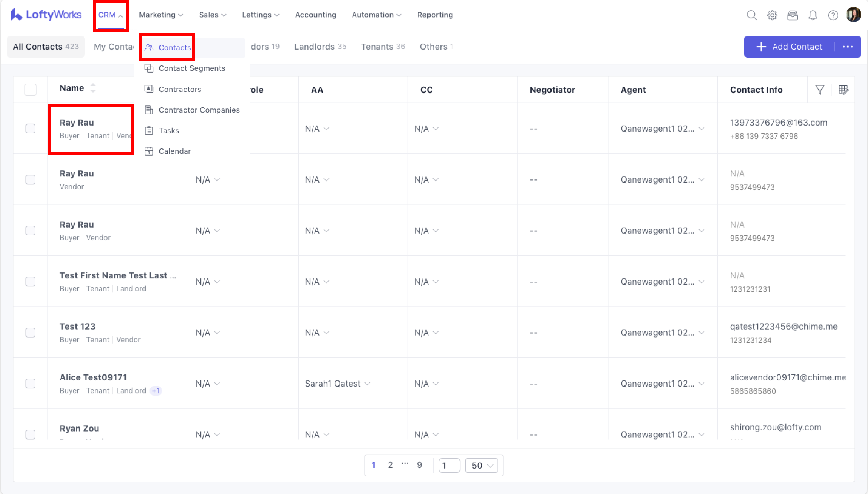Open the settings gear icon
Screen dimensions: 868x494
[x=772, y=15]
